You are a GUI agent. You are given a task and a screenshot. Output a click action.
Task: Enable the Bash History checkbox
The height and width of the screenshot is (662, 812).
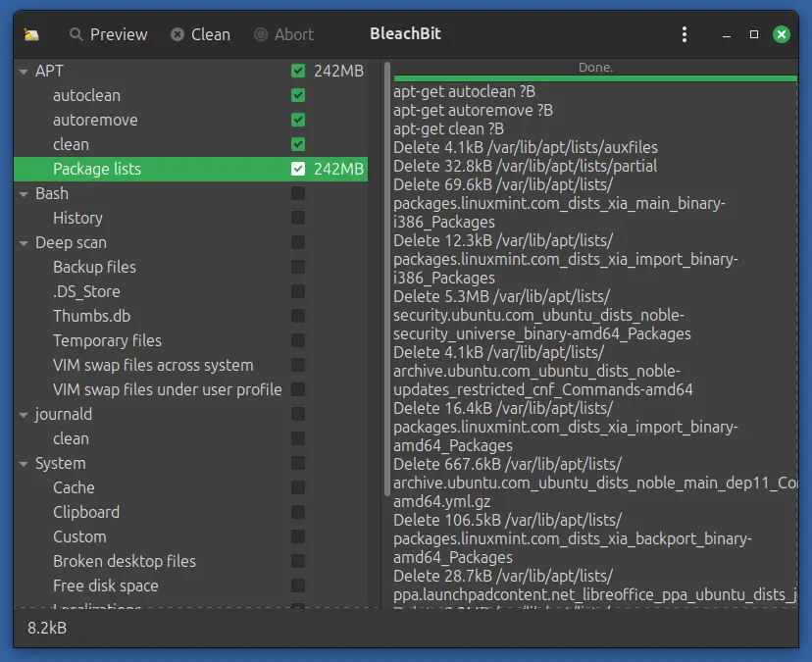(296, 218)
